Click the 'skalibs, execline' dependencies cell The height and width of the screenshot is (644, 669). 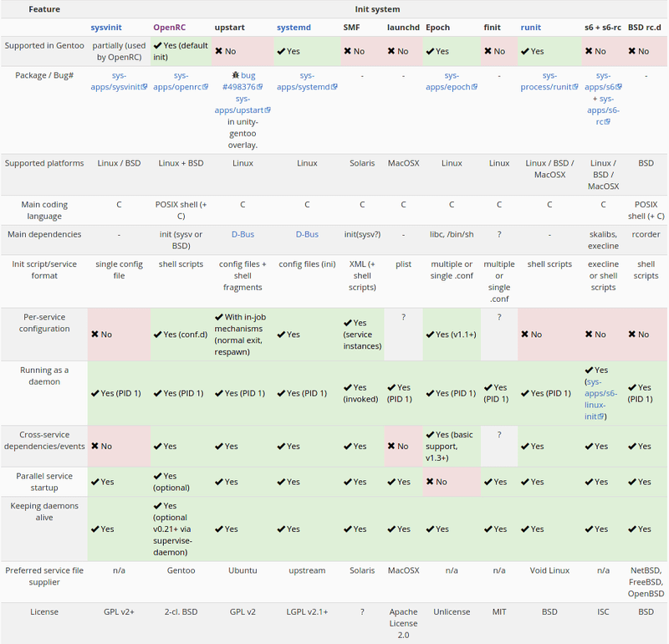(603, 240)
